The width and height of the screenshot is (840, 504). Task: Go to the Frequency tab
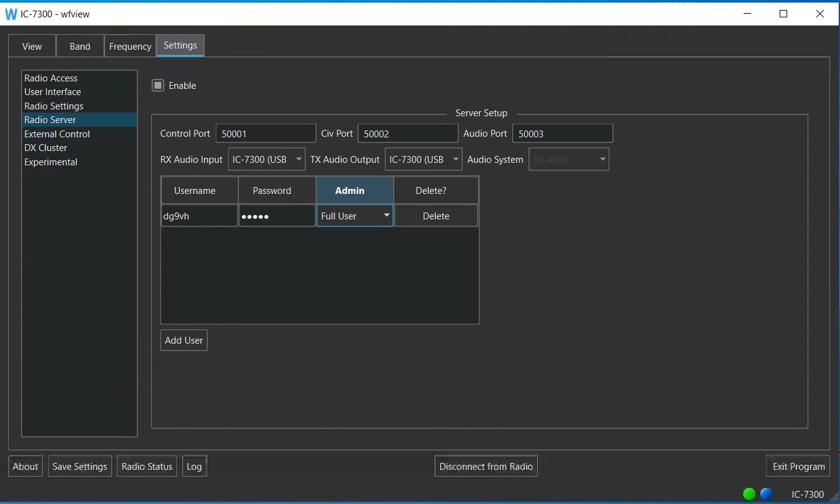click(x=130, y=46)
